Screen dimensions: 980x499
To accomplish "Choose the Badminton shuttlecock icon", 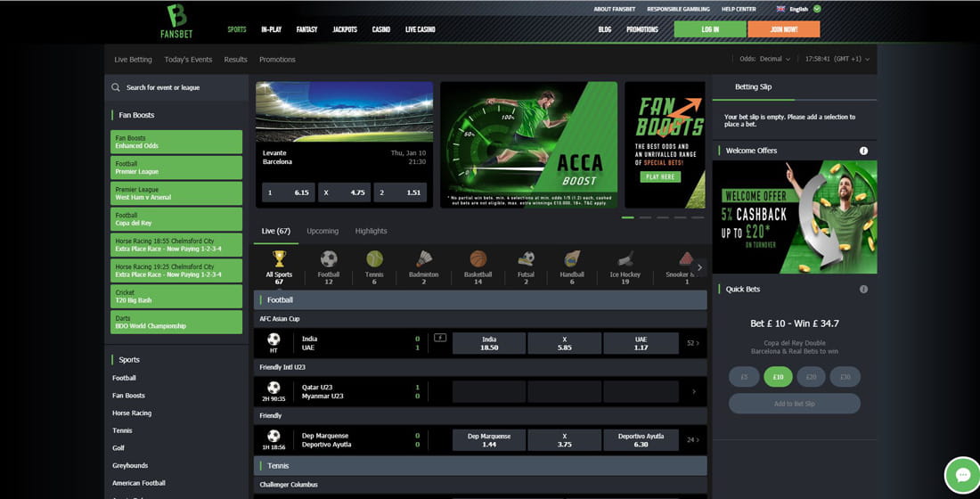I will (x=423, y=259).
